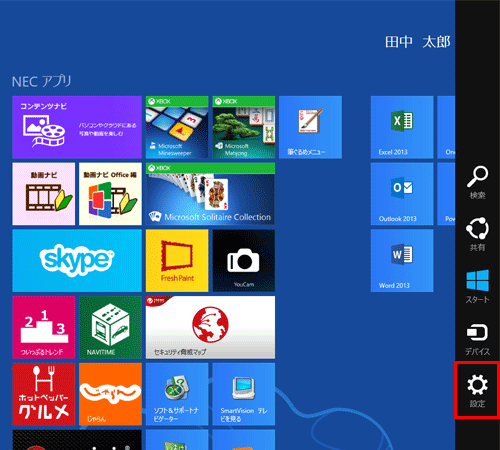Image resolution: width=500 pixels, height=450 pixels.
Task: Launch Microsoft Mahjong tile
Action: pyautogui.click(x=244, y=127)
